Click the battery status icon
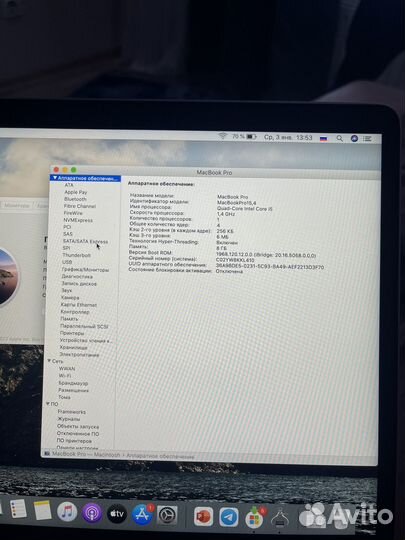 tap(251, 137)
